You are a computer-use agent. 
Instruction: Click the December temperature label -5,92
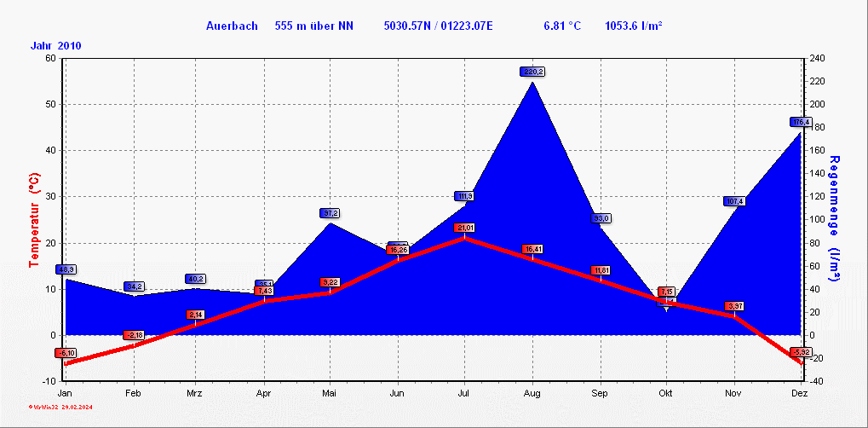800,351
